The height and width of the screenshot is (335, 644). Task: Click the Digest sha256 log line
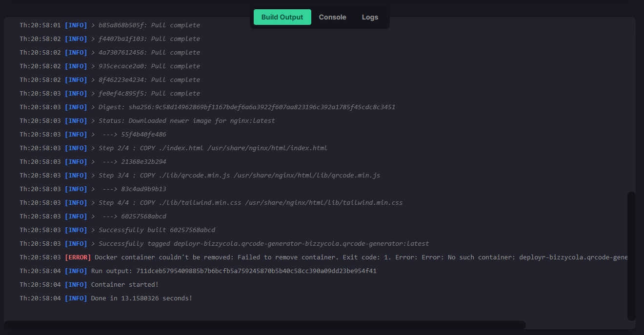point(246,107)
